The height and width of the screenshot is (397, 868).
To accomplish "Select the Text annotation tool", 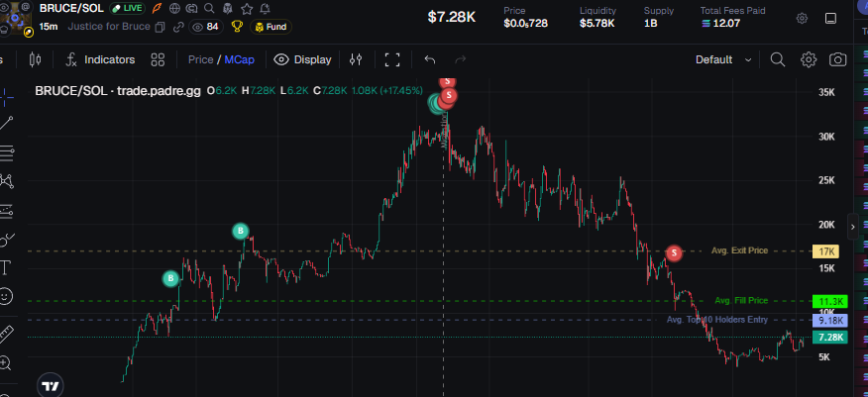I will coord(6,268).
